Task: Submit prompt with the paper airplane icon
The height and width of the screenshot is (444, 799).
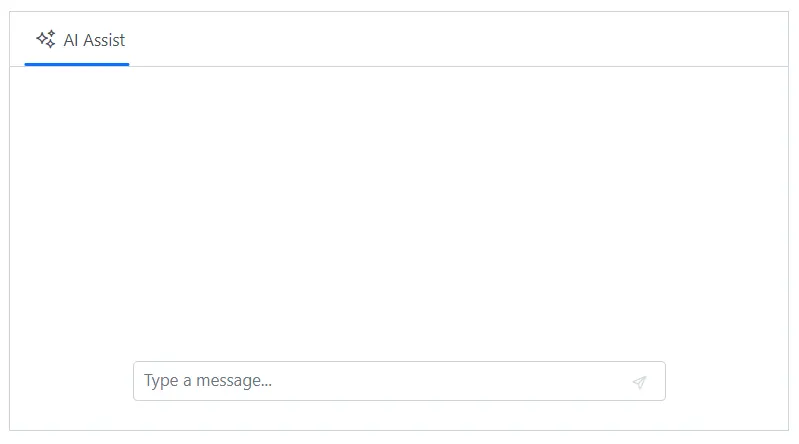Action: pyautogui.click(x=640, y=382)
